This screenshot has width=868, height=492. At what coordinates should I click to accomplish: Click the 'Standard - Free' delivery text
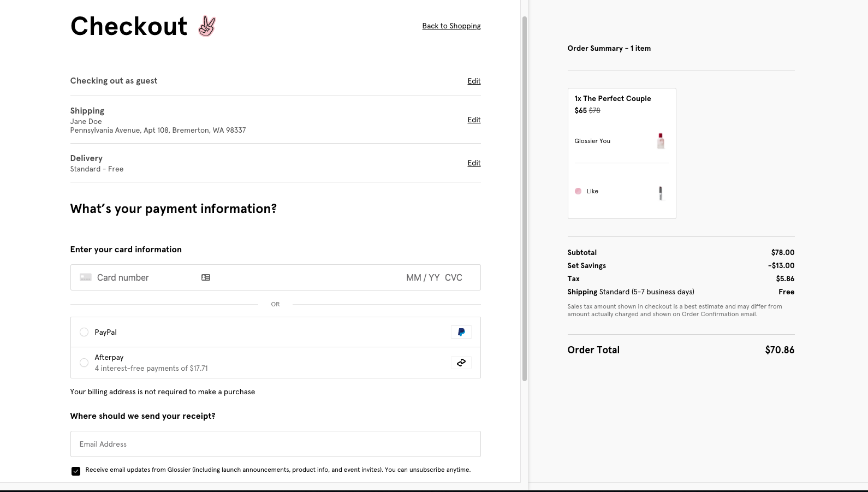point(97,169)
